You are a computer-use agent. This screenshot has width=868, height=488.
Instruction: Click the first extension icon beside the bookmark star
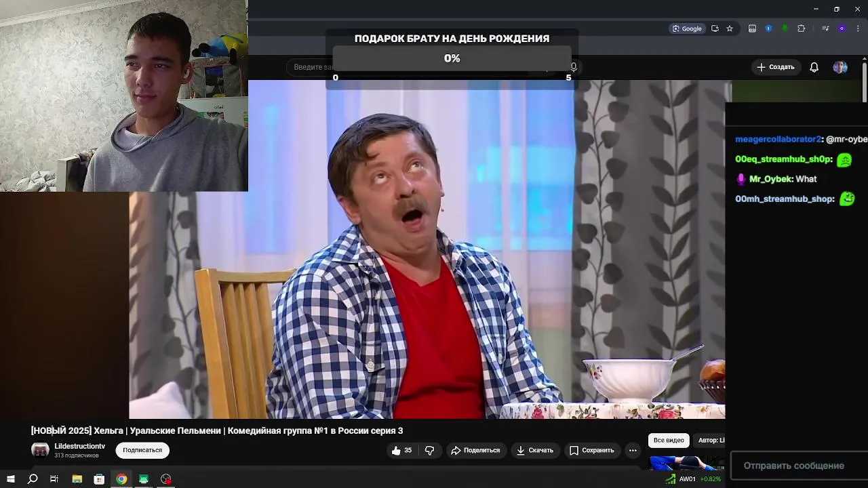[752, 28]
